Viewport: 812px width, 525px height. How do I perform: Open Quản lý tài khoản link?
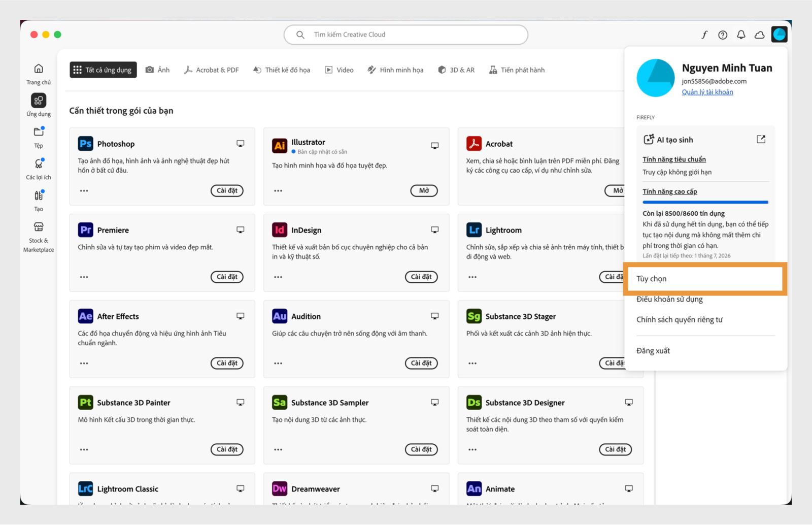click(707, 92)
